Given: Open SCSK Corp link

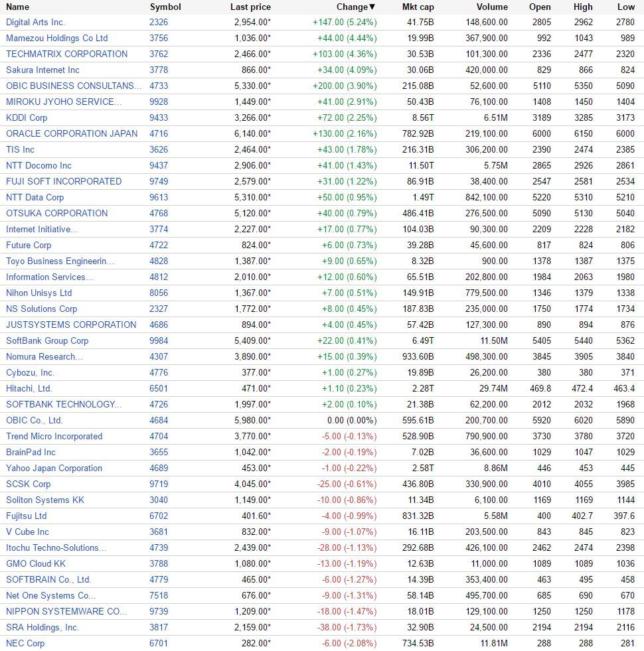Looking at the screenshot, I should (29, 484).
